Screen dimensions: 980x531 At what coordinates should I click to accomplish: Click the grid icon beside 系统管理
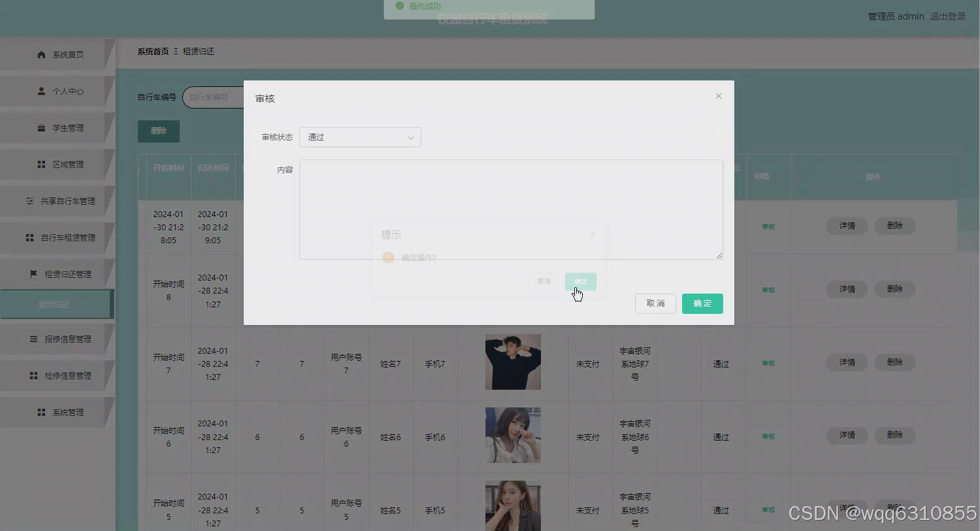(42, 412)
